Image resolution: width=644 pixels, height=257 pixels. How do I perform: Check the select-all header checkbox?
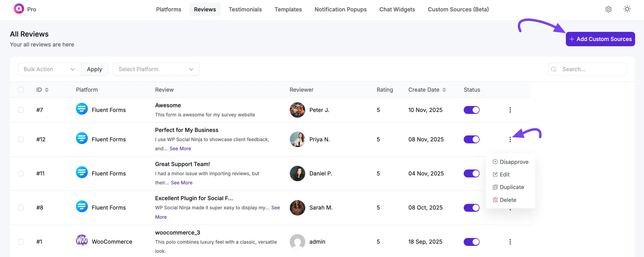tap(21, 90)
